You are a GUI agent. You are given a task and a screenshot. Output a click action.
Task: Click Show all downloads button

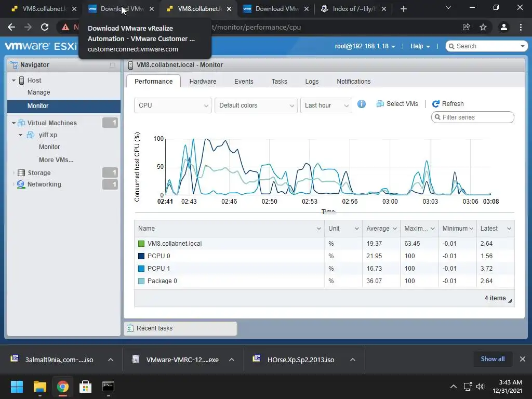(x=493, y=359)
